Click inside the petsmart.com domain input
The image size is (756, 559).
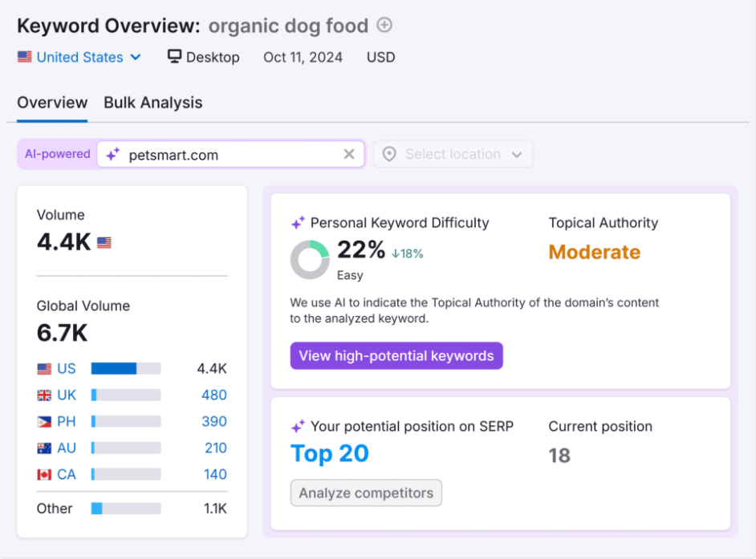(x=225, y=155)
